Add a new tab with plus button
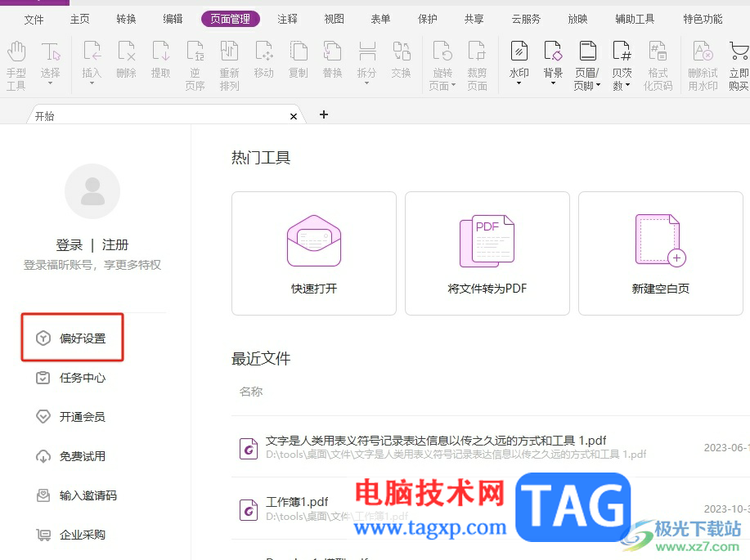This screenshot has height=560, width=750. (324, 114)
